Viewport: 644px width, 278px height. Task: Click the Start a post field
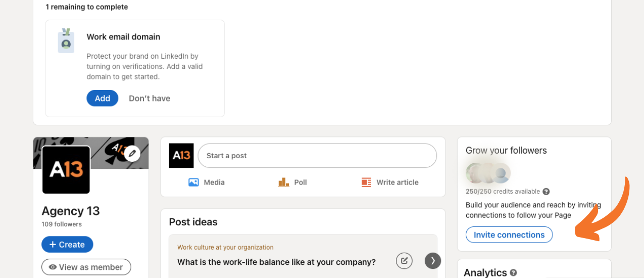pyautogui.click(x=317, y=156)
